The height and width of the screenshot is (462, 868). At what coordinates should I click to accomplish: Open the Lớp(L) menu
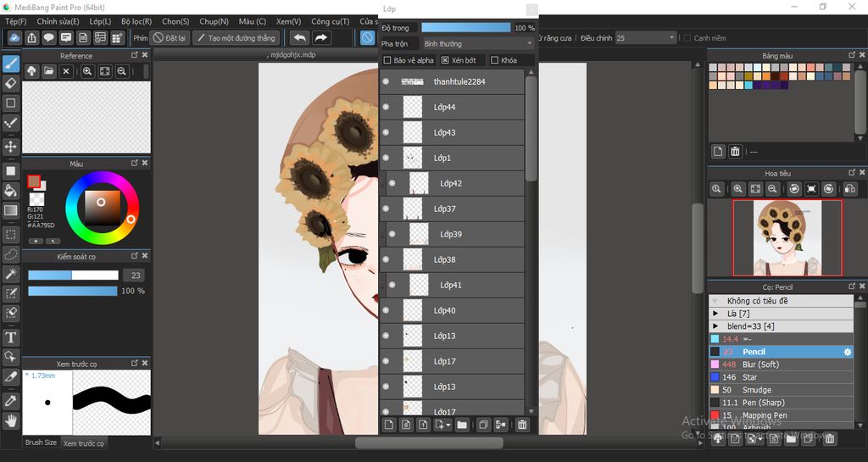coord(100,21)
